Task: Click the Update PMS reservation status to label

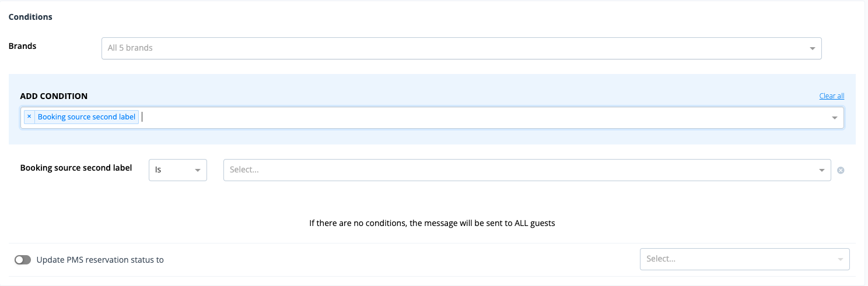Action: click(x=100, y=260)
